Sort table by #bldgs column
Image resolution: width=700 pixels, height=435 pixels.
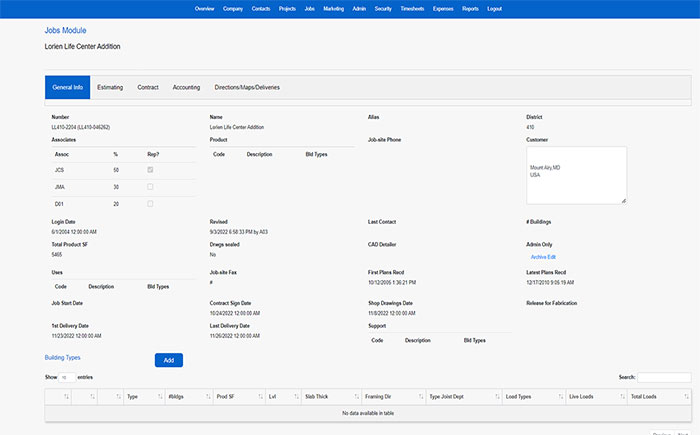click(189, 397)
